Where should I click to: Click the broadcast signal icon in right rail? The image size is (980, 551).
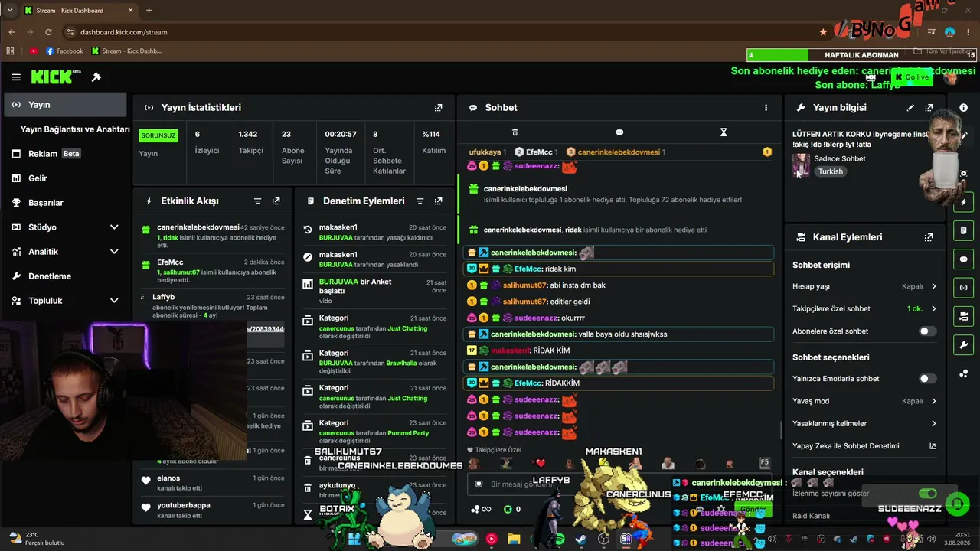pos(963,288)
